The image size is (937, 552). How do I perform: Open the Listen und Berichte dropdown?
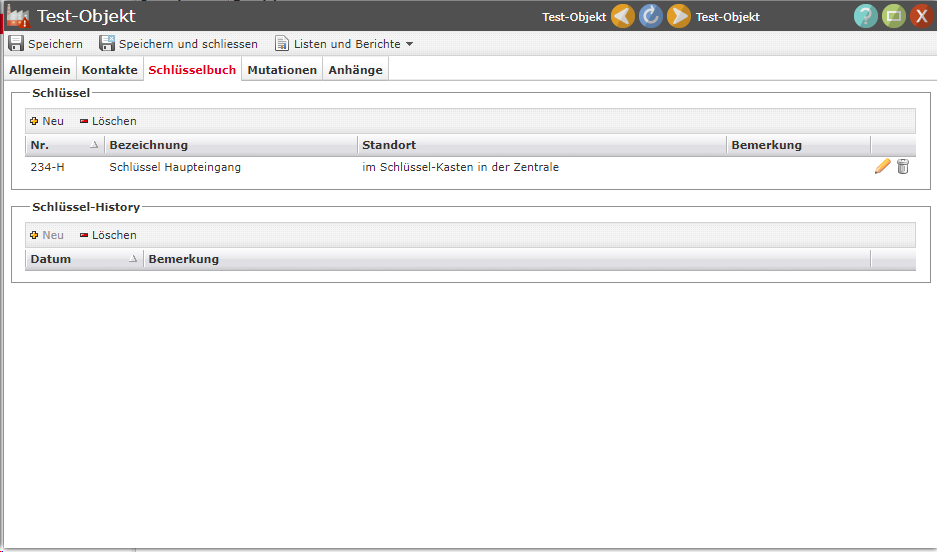(344, 44)
